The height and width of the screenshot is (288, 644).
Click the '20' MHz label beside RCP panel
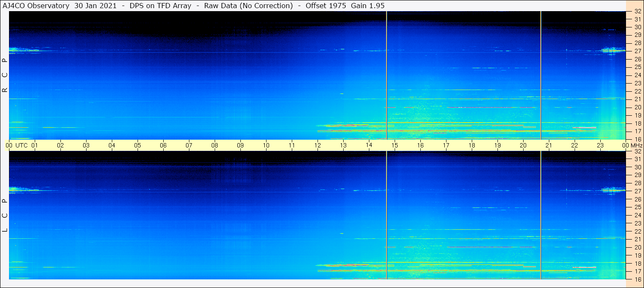pyautogui.click(x=638, y=107)
